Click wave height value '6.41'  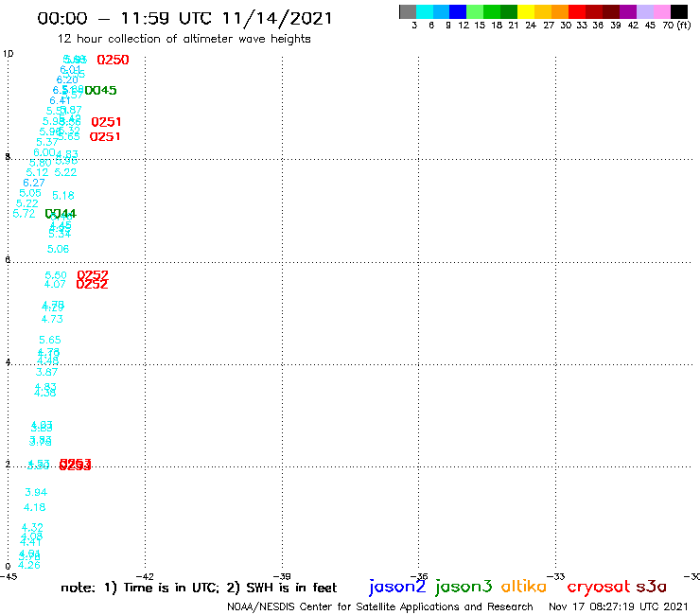click(x=60, y=100)
